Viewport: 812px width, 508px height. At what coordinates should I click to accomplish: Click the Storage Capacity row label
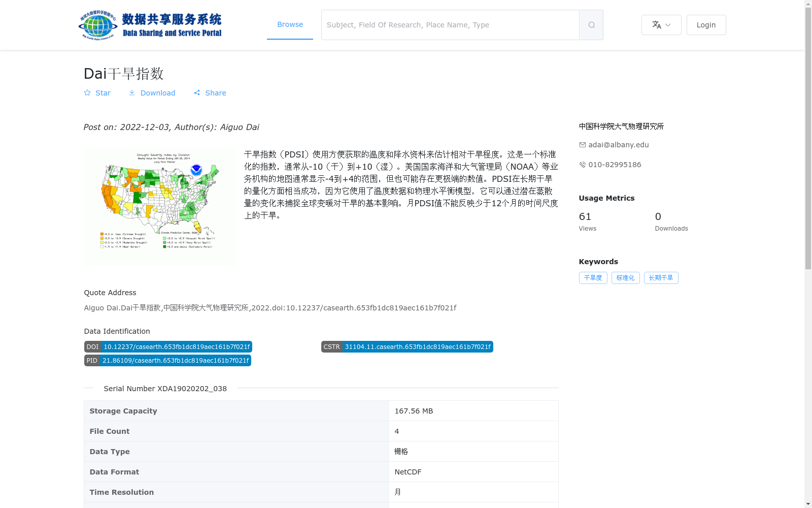coord(123,411)
